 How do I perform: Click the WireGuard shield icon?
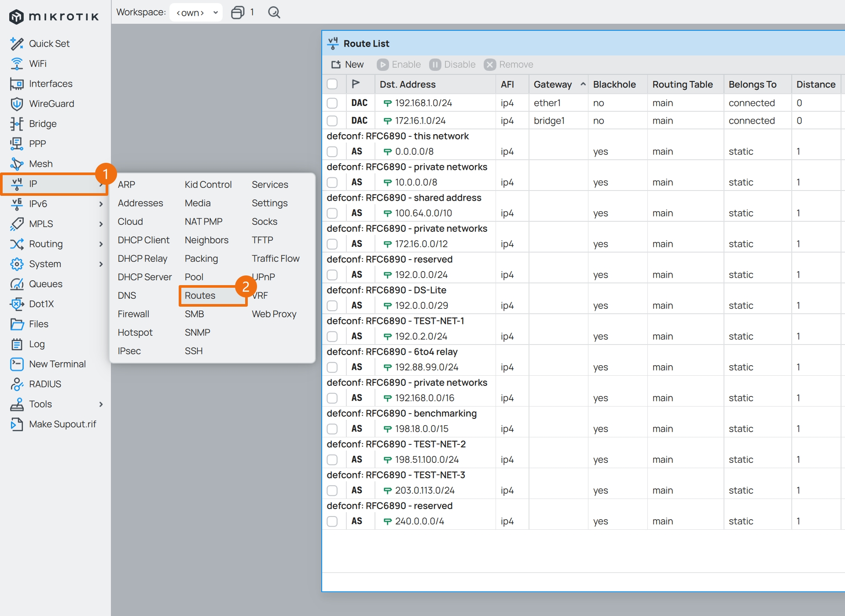coord(17,104)
